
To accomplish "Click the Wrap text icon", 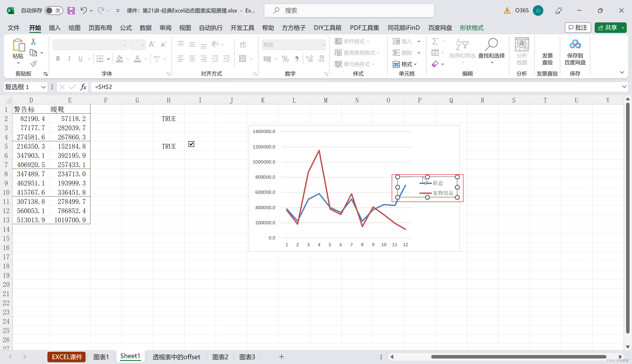I will pos(243,45).
